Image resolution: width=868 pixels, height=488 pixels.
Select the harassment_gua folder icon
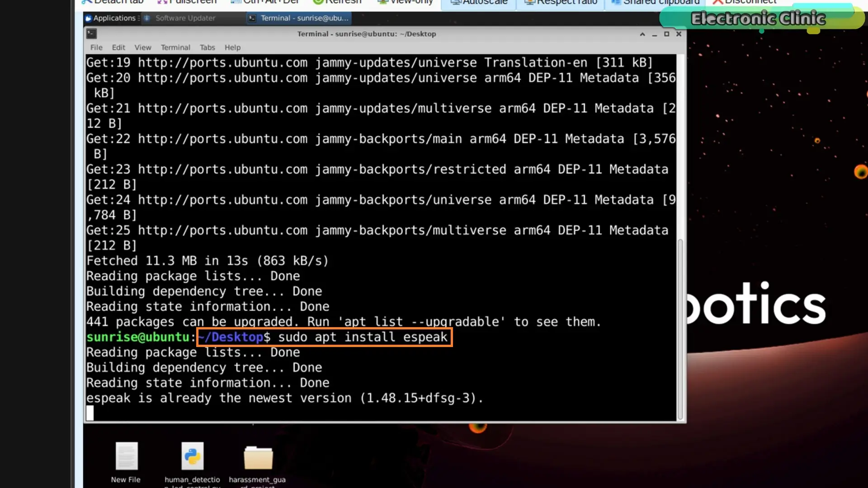click(257, 465)
